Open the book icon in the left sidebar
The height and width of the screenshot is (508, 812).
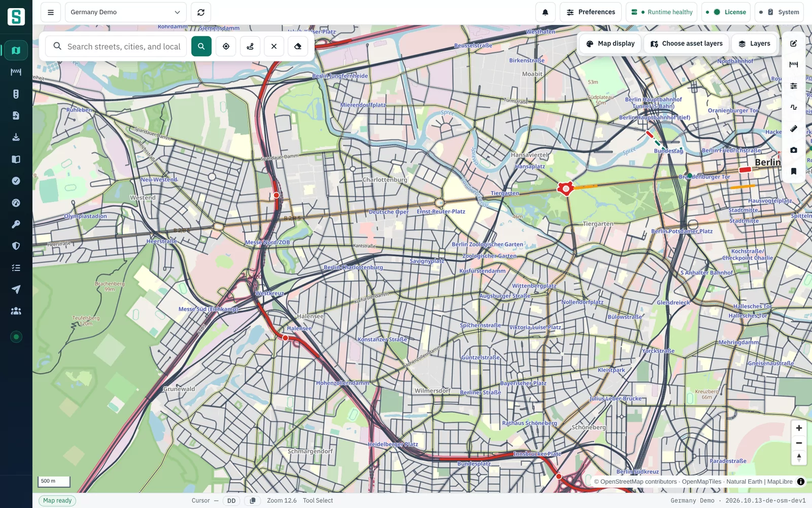(x=16, y=159)
